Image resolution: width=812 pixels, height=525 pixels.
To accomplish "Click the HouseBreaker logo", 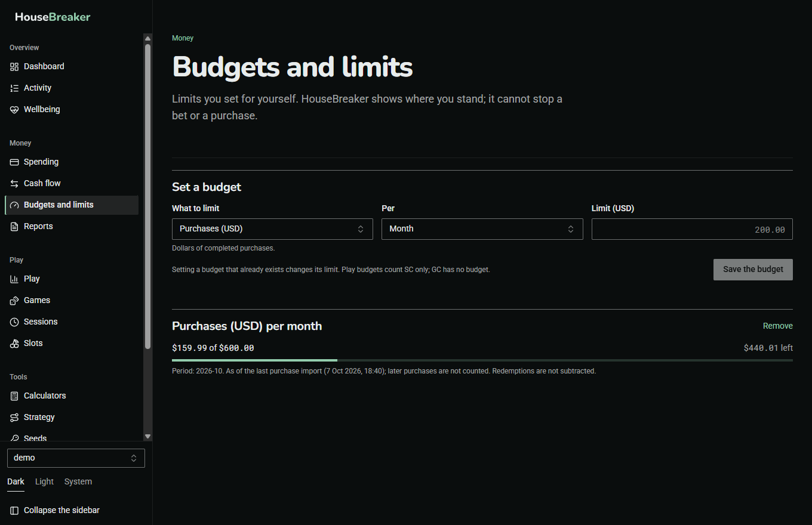I will [x=53, y=17].
